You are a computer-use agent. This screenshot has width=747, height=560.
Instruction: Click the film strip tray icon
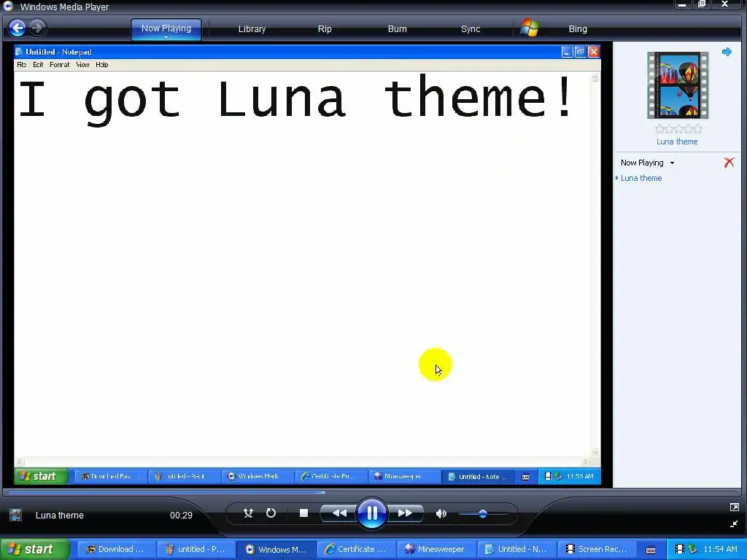coord(680,549)
